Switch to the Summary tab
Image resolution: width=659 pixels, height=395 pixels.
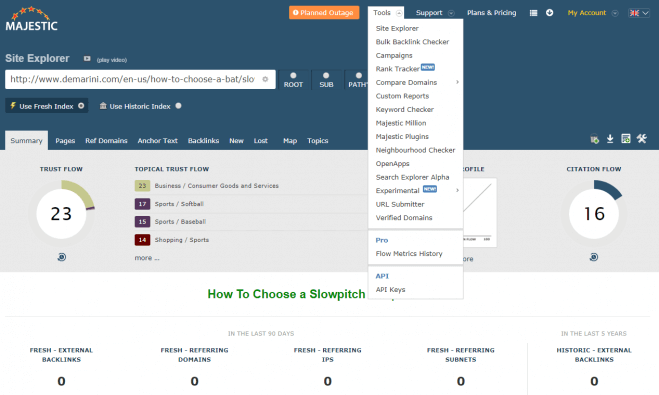click(x=26, y=140)
